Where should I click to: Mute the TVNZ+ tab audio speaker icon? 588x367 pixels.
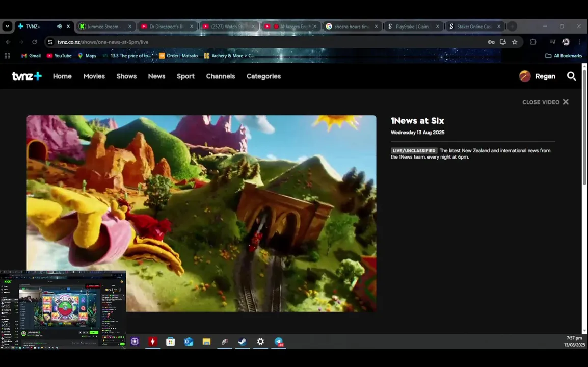59,27
